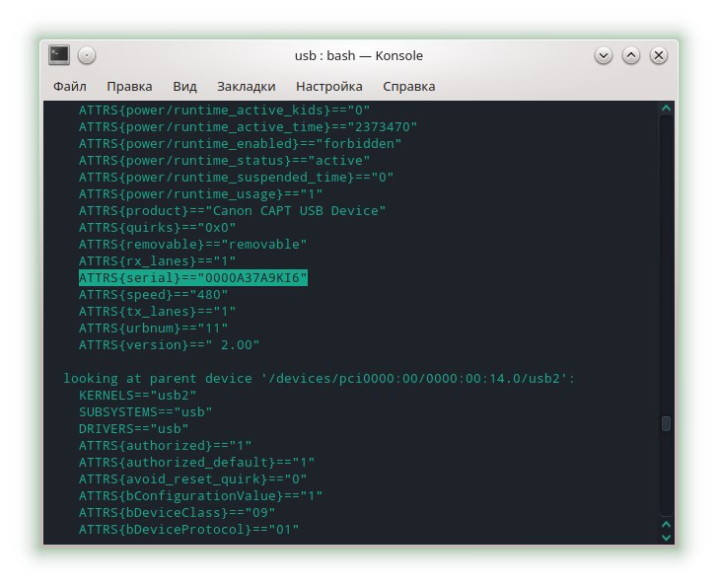This screenshot has width=718, height=588.
Task: Click the 'looking at parent device' line
Action: [x=319, y=378]
